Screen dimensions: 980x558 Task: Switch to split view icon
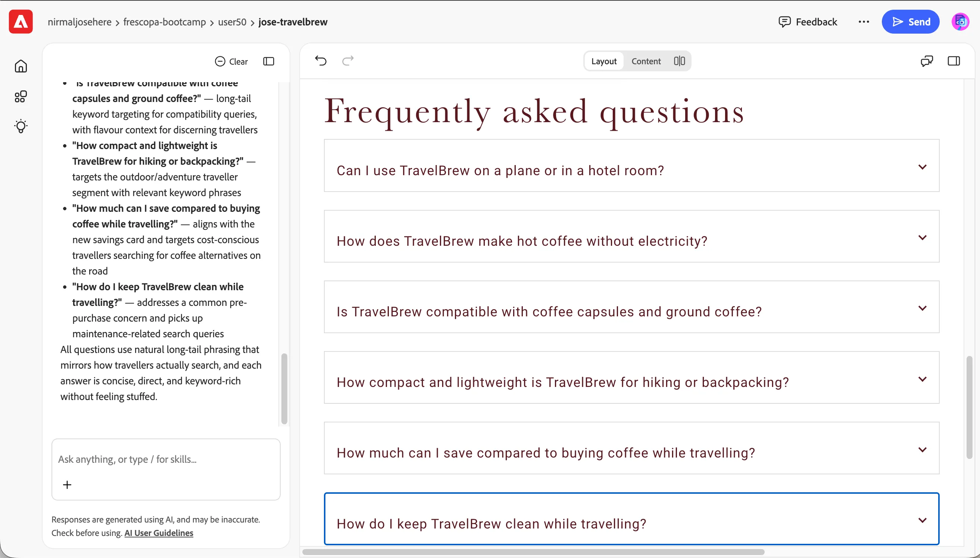pyautogui.click(x=680, y=61)
